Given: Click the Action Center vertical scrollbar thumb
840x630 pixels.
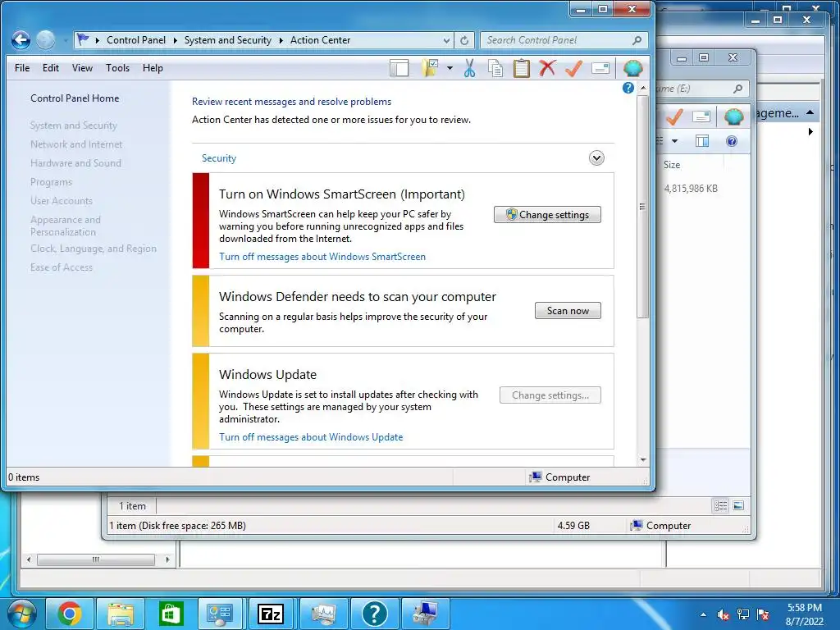Looking at the screenshot, I should 643,207.
